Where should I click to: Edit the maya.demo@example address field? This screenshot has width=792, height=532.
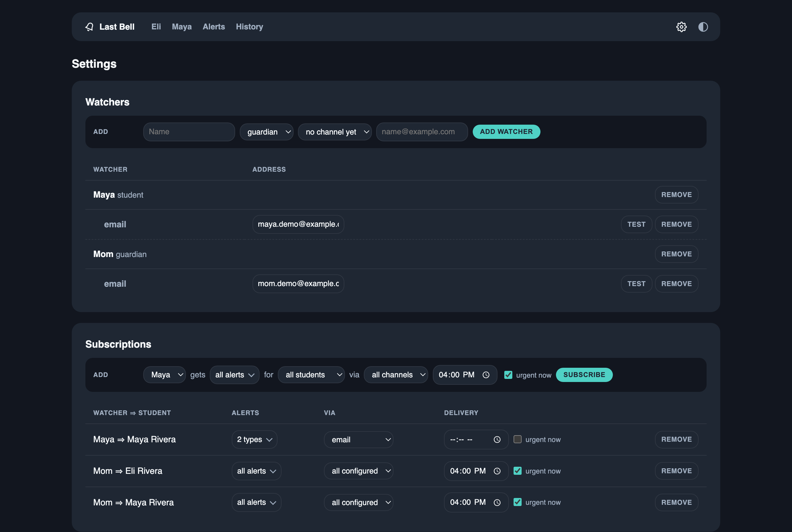click(298, 225)
